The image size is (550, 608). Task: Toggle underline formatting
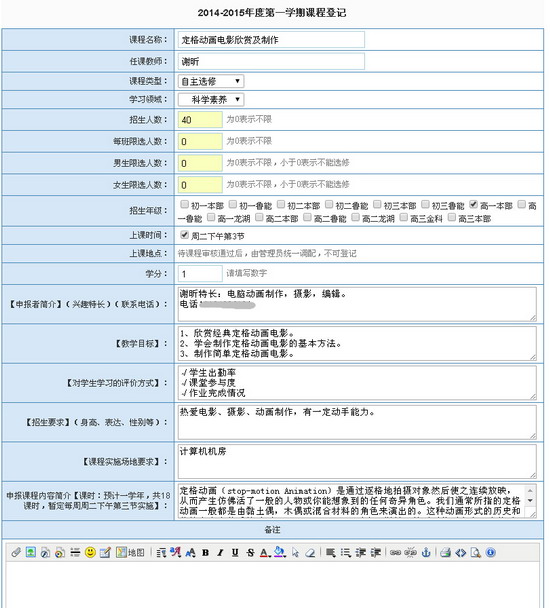click(x=235, y=553)
